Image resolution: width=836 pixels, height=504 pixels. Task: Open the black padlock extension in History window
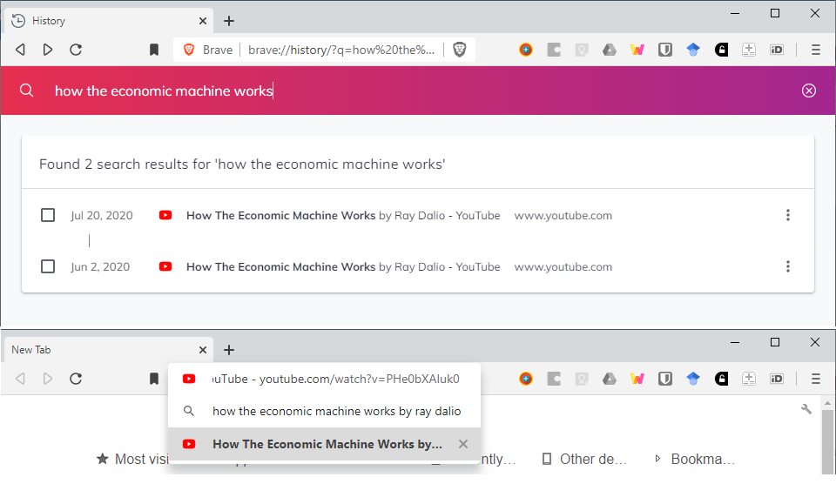[x=721, y=50]
